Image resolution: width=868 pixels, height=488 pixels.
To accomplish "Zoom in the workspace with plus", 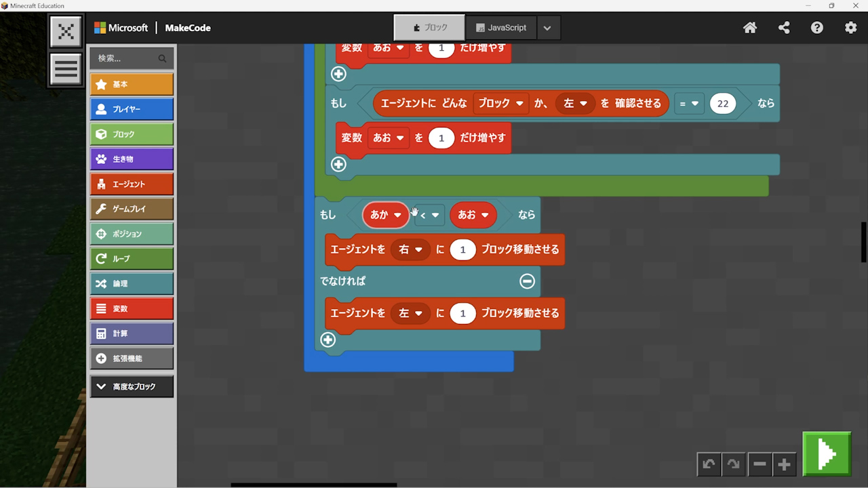I will pos(785,464).
